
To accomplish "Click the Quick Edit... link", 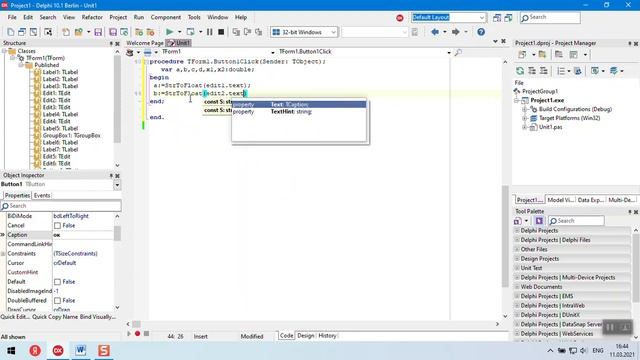I will pos(15,317).
